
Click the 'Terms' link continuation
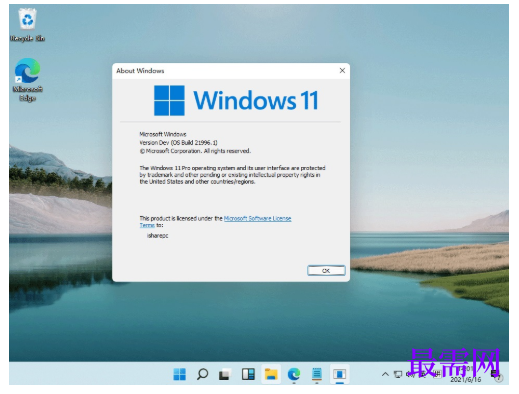pyautogui.click(x=147, y=225)
